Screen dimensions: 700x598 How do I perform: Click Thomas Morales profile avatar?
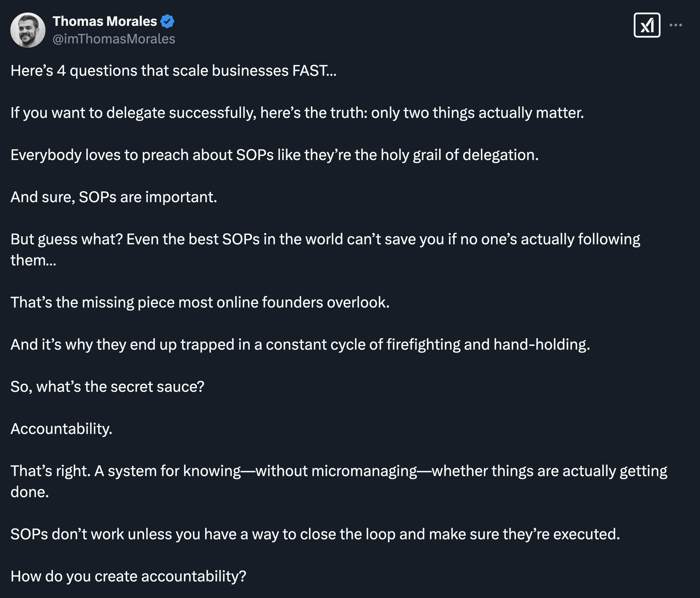click(x=28, y=30)
